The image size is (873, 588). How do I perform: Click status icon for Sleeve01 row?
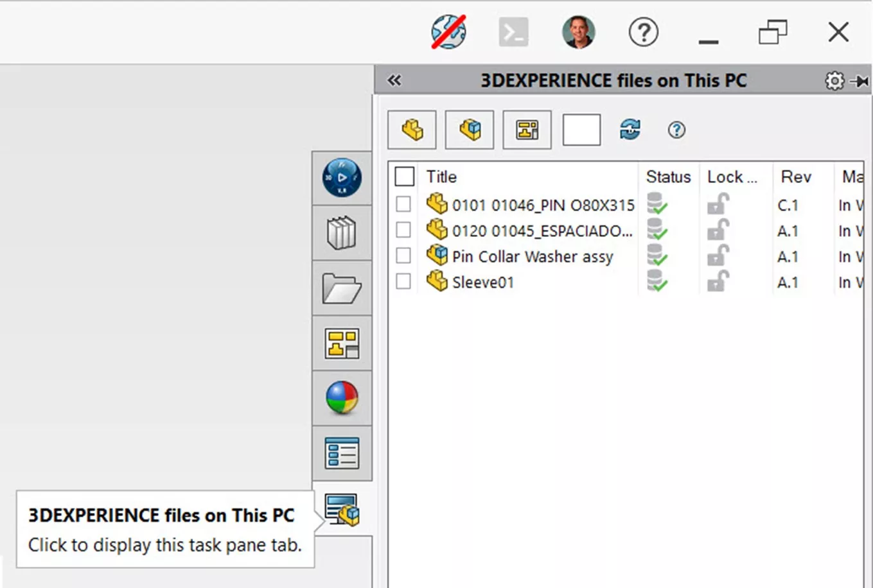(x=657, y=281)
